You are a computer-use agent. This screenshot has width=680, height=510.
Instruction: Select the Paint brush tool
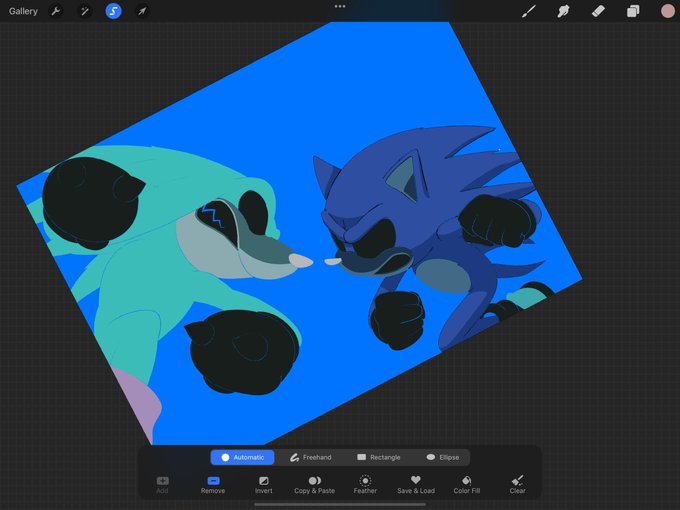pyautogui.click(x=529, y=11)
